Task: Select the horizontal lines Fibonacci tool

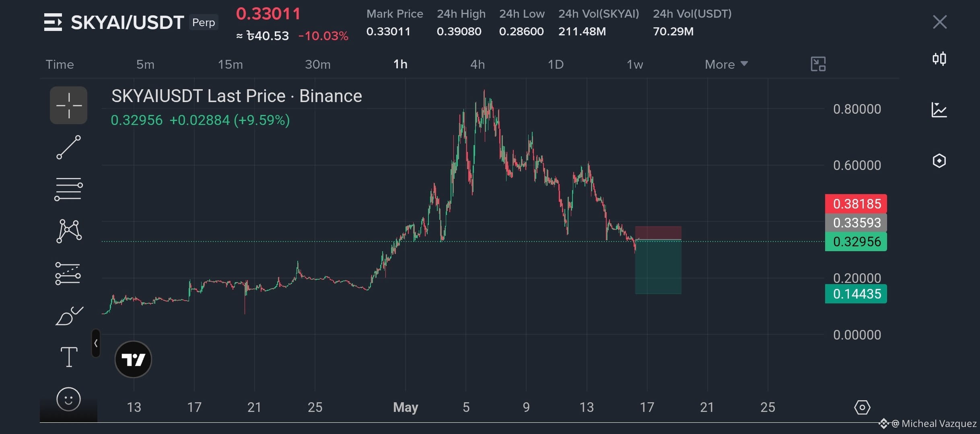Action: (69, 189)
